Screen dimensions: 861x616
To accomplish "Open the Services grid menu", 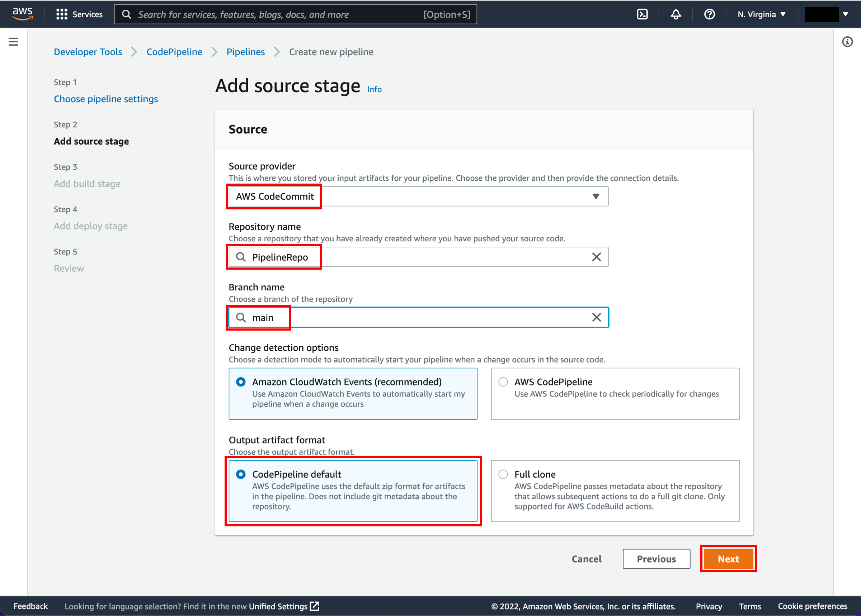I will tap(79, 14).
